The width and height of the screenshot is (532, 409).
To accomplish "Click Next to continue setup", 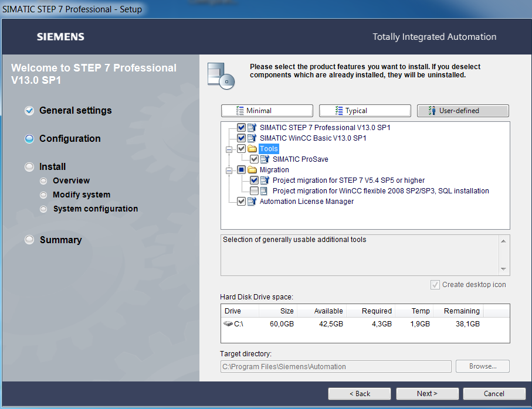I will click(427, 394).
